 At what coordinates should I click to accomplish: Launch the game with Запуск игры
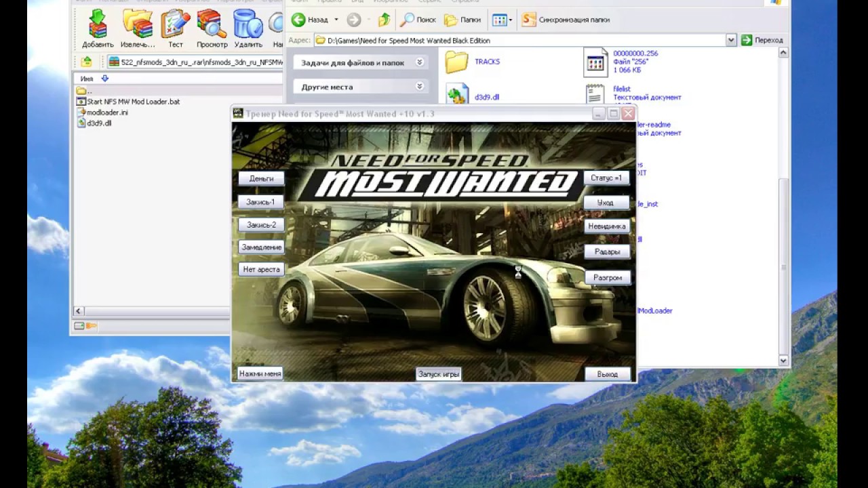(439, 373)
